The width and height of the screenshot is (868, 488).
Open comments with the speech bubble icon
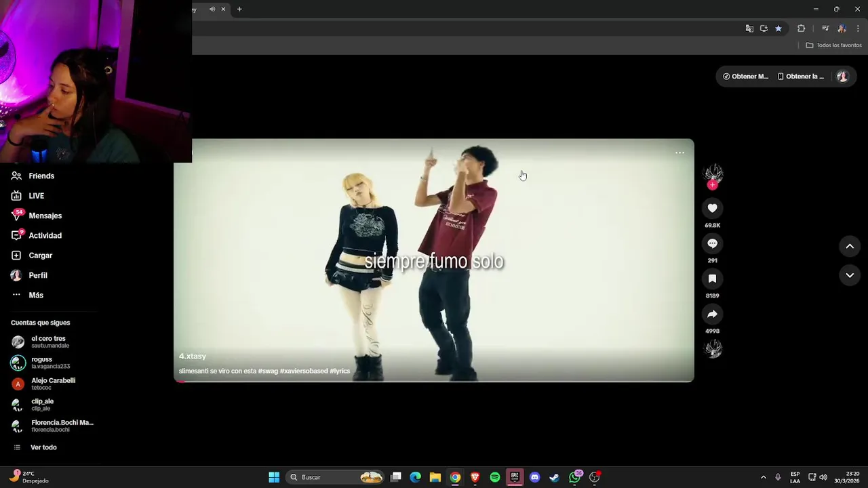pyautogui.click(x=712, y=243)
